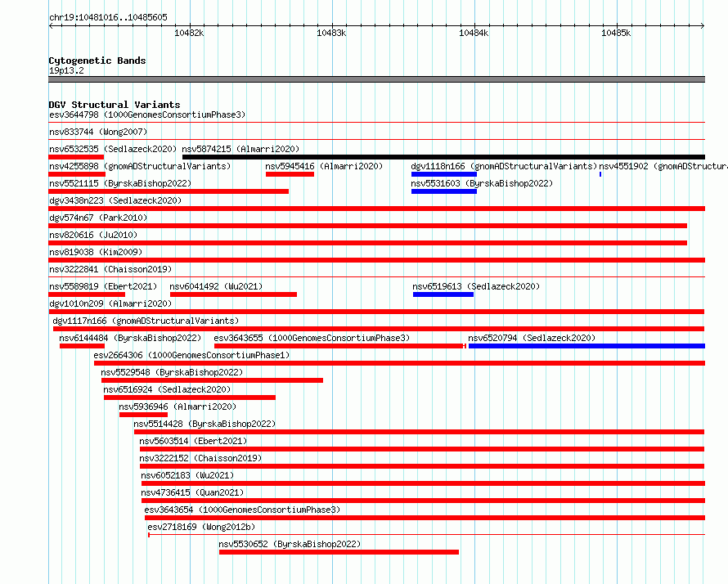Open nsv6144484 (ByrskaBishop2022) variant
728x584 pixels.
[130, 338]
